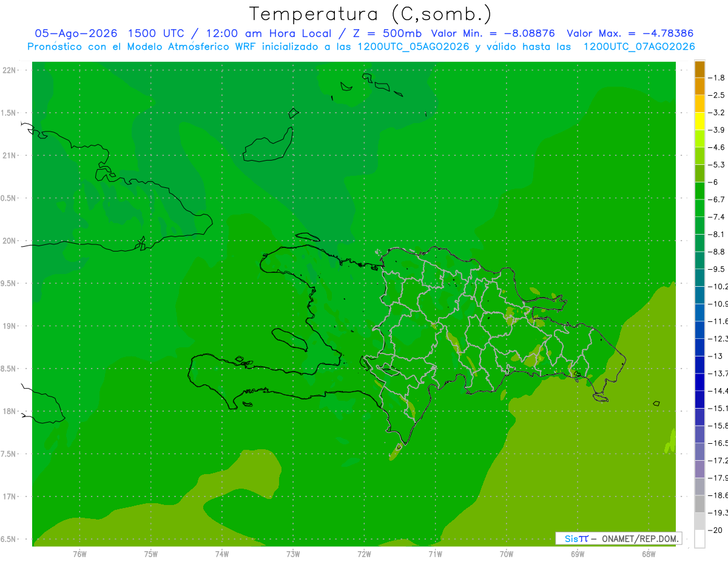Click the '18N' latitude label
The image size is (728, 562).
pyautogui.click(x=10, y=411)
